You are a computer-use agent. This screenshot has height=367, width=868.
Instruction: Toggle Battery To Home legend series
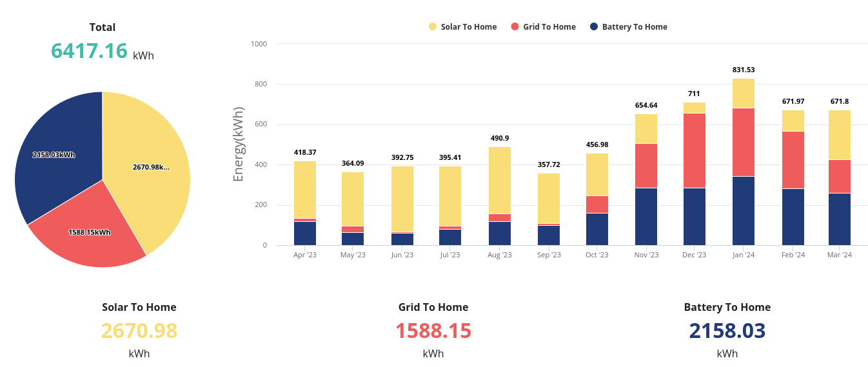(634, 27)
